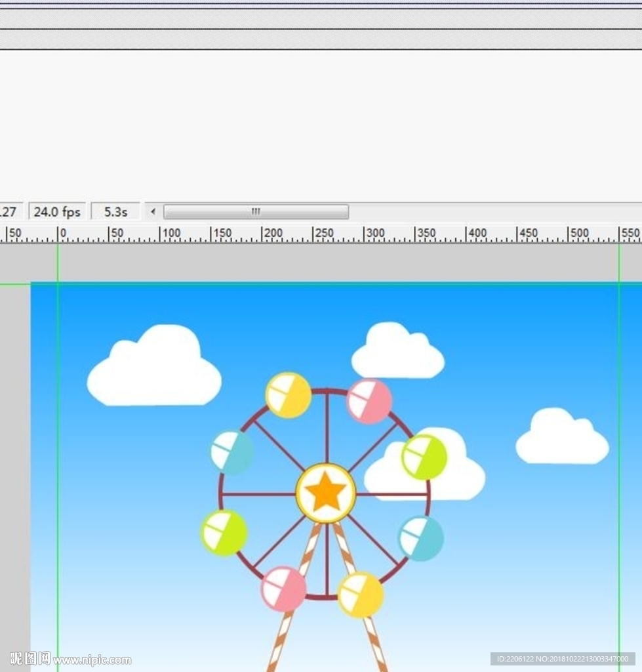Click the pink top gondola on the Ferris wheel

pyautogui.click(x=369, y=401)
